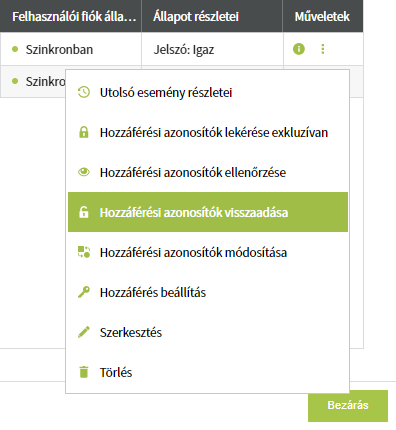This screenshot has width=396, height=430.
Task: Click the green info icon in Műveletek column
Action: [x=299, y=49]
